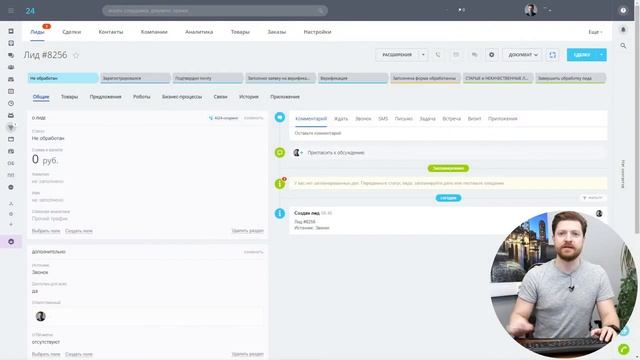Open the hamburger menu in the top bar
The image size is (640, 360).
point(11,11)
